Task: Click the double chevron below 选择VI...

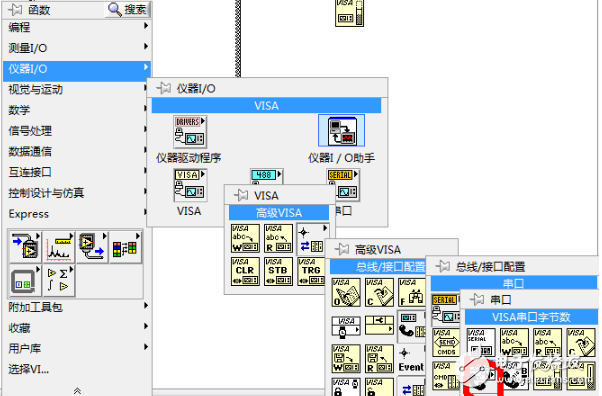Action: click(77, 391)
